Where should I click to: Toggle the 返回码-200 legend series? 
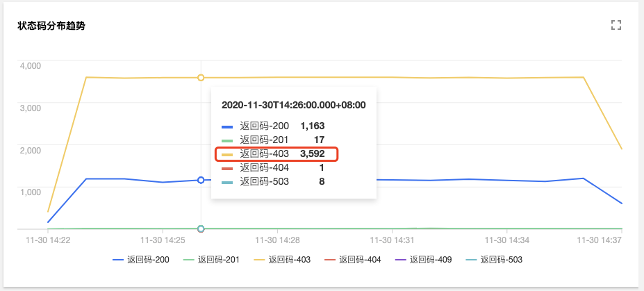click(x=140, y=260)
